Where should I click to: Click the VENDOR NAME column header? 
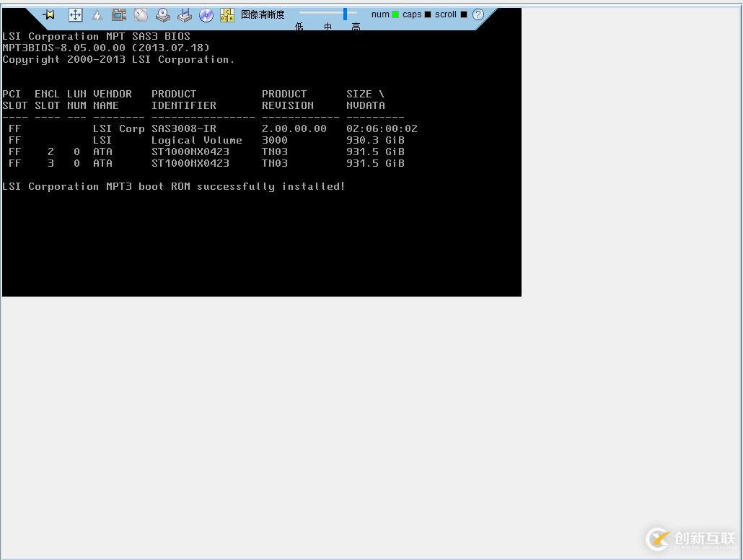pos(113,100)
